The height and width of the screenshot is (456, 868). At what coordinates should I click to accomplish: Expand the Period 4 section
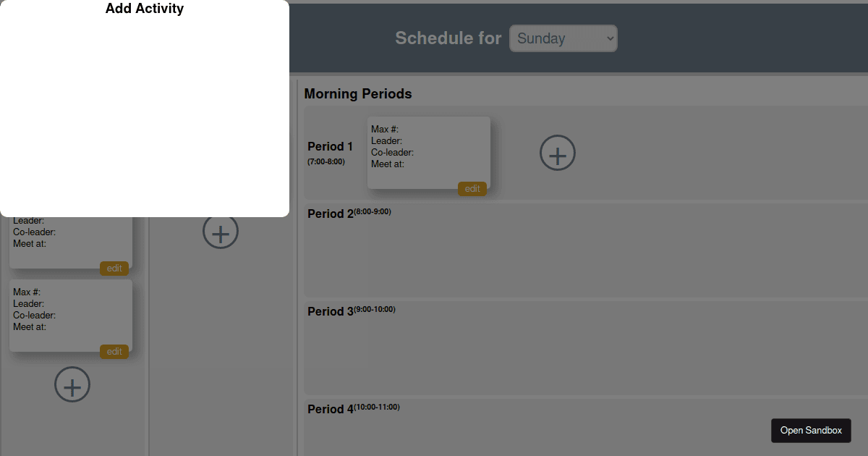click(331, 409)
